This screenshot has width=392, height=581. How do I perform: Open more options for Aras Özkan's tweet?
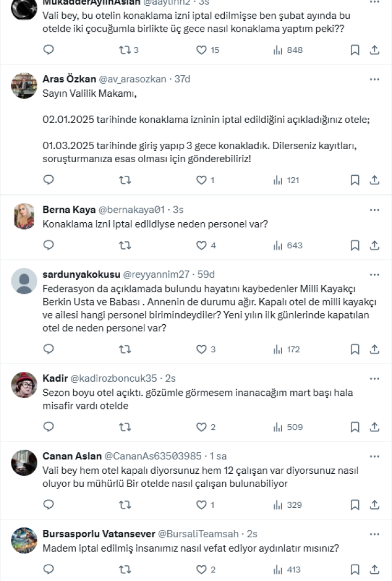[374, 79]
